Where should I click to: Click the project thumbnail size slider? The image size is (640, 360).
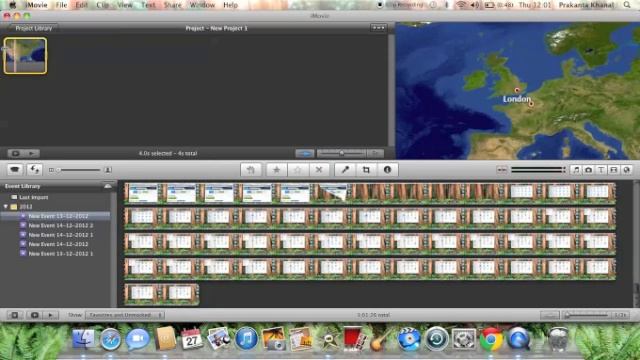[80, 170]
